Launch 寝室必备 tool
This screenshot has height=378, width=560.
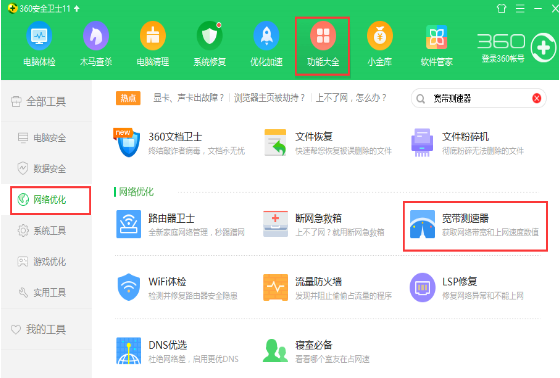[x=316, y=351]
